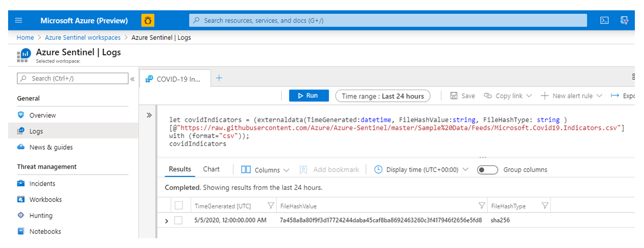Click the three-dot splitter handle under query
This screenshot has height=248, width=644.
[x=483, y=157]
